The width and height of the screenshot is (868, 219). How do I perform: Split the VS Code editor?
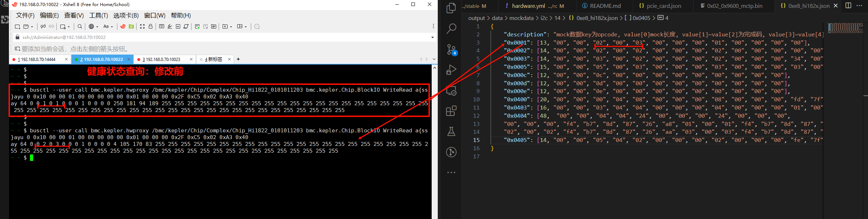click(848, 5)
